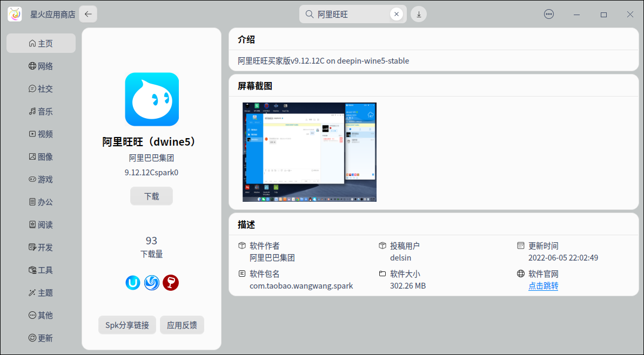Click the Spark Store logo icon
This screenshot has width=644, height=355.
(x=15, y=15)
